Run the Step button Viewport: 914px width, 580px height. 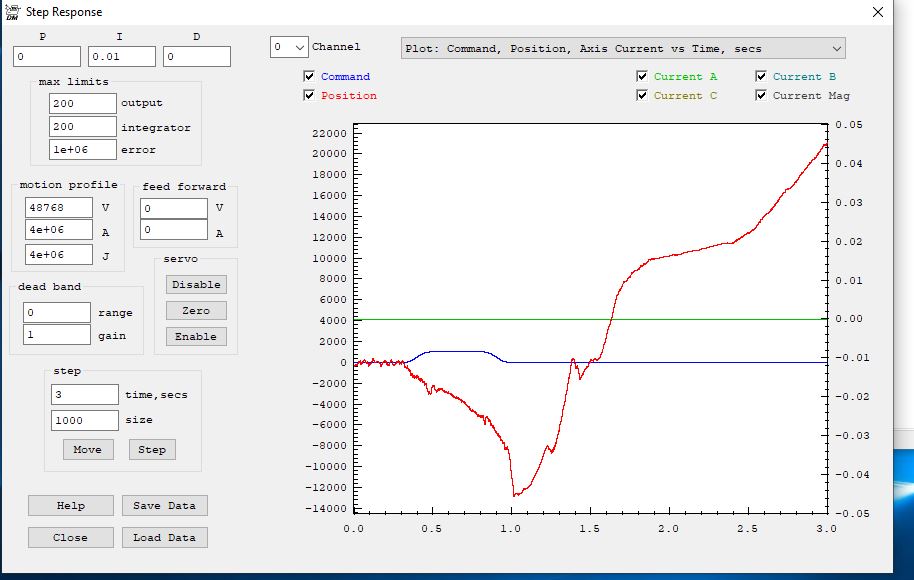pos(152,450)
